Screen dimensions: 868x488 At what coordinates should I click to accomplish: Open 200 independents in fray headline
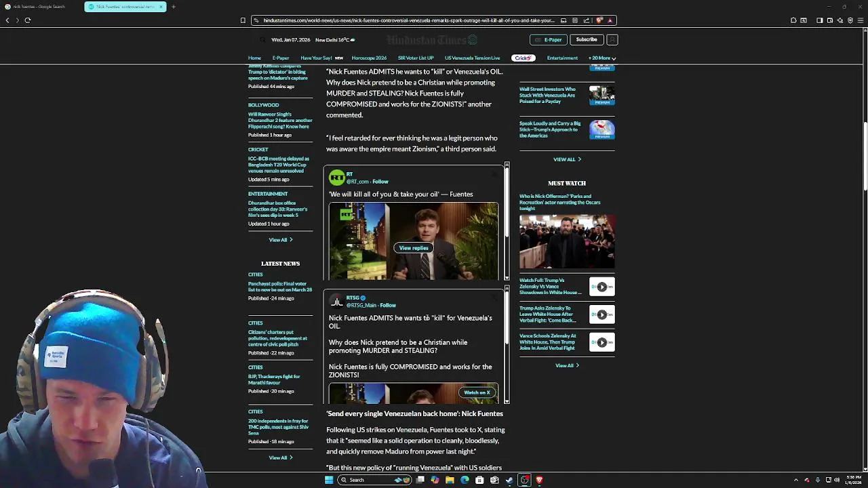tap(278, 427)
